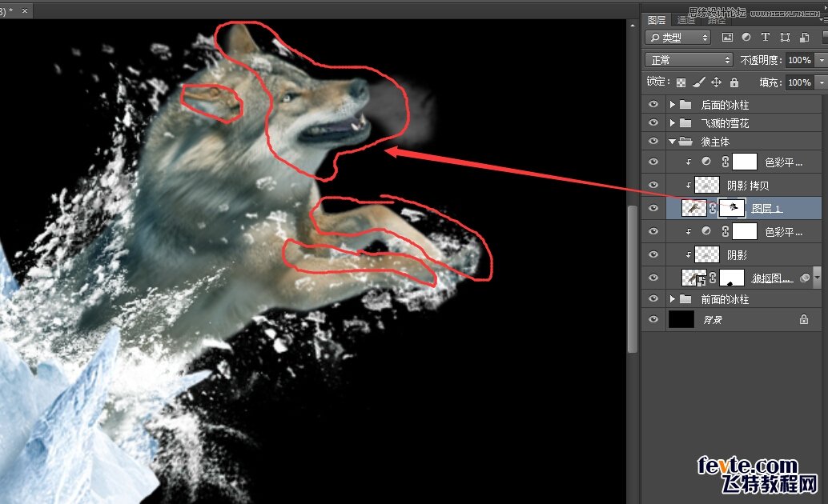Enable lock transparent pixels icon

click(x=681, y=82)
